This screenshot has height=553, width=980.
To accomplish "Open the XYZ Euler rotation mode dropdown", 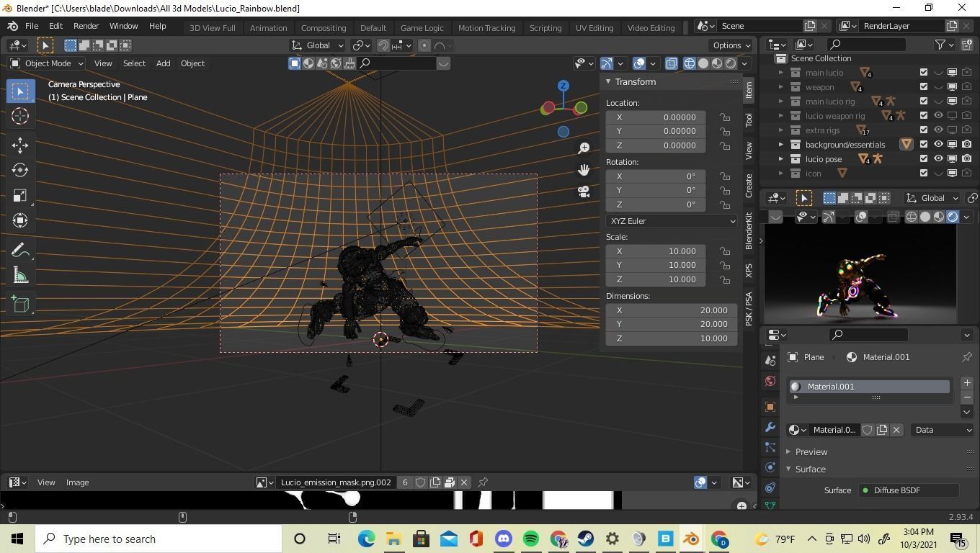I will point(671,221).
